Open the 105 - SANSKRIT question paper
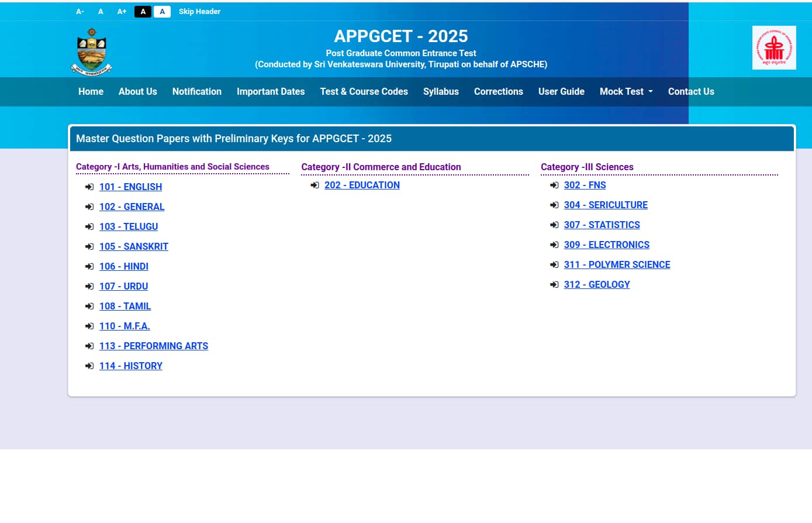This screenshot has width=812, height=523. pyautogui.click(x=134, y=247)
